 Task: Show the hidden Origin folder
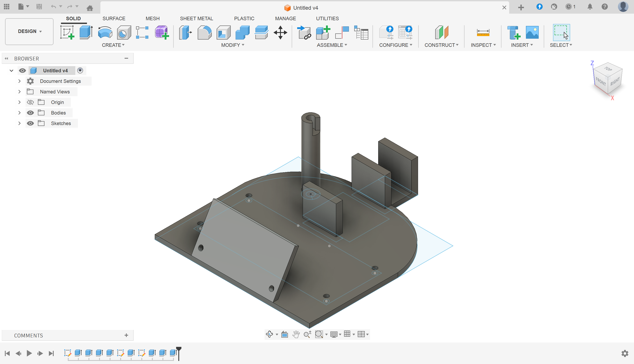tap(30, 102)
